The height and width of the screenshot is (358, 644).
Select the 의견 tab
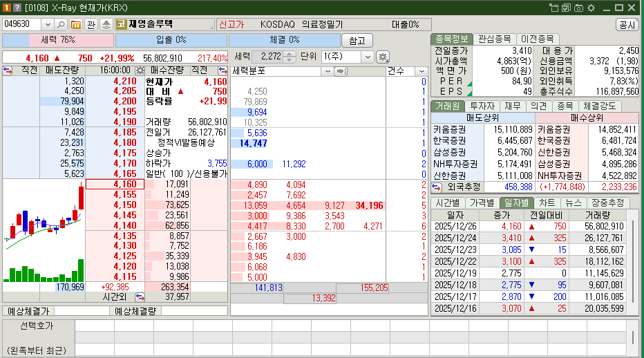[x=538, y=106]
